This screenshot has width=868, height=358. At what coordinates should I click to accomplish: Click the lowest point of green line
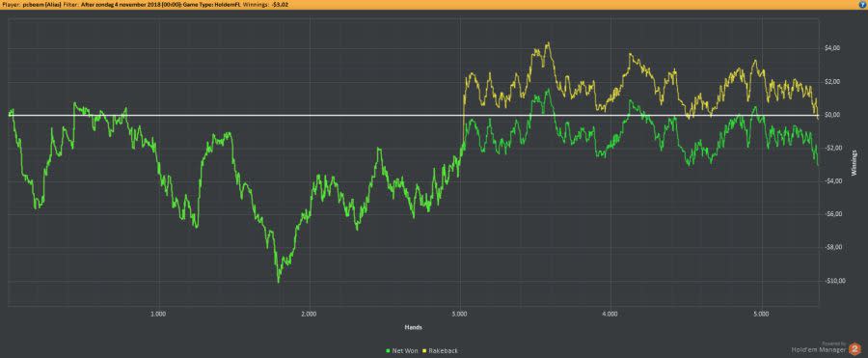pyautogui.click(x=279, y=282)
